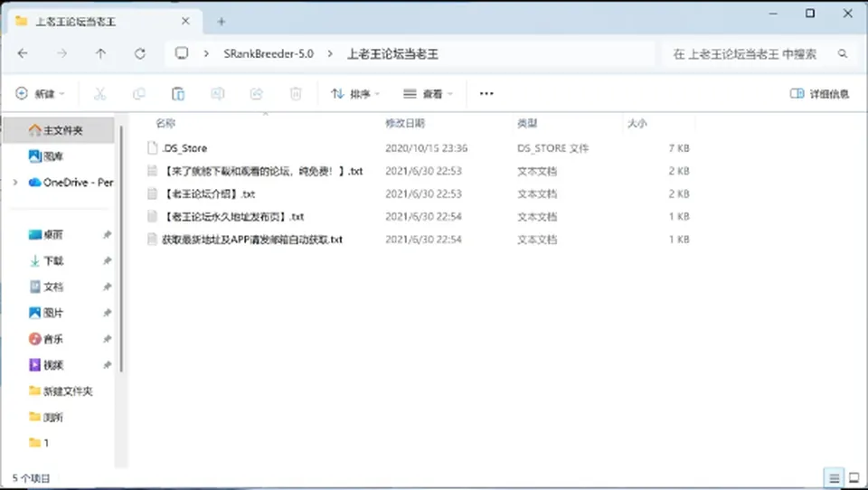Refresh the current folder view
Screen dimensions: 868x490
[140, 53]
